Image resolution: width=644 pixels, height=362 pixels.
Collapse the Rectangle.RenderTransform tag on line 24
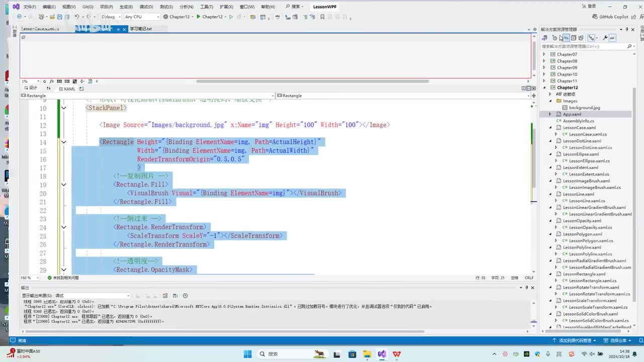pyautogui.click(x=64, y=227)
